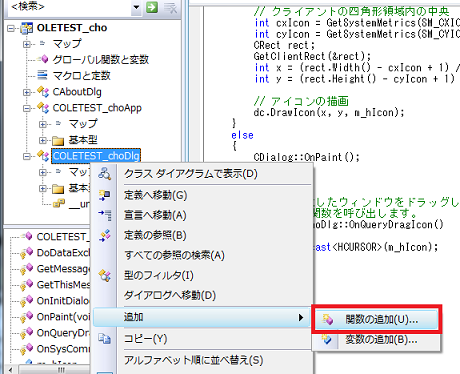Screen dimensions: 460x374
Task: Click the type filter icon in menu
Action: 105,276
